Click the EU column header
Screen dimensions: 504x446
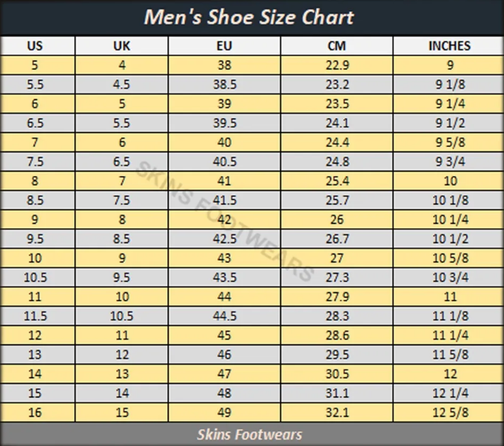(x=224, y=45)
